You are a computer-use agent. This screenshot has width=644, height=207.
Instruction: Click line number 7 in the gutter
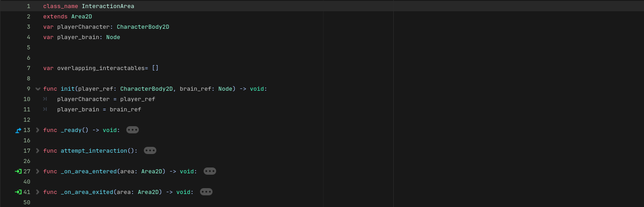pyautogui.click(x=28, y=68)
